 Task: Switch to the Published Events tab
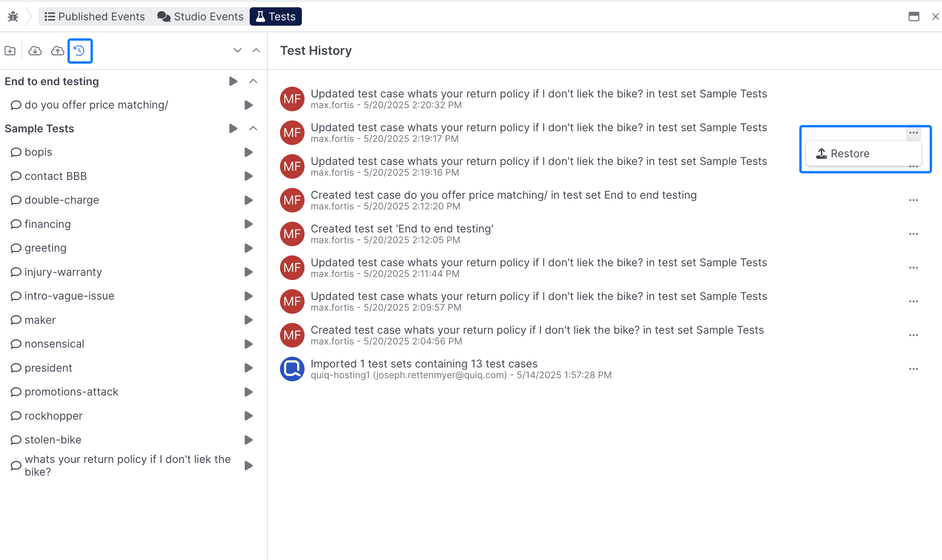(x=94, y=16)
